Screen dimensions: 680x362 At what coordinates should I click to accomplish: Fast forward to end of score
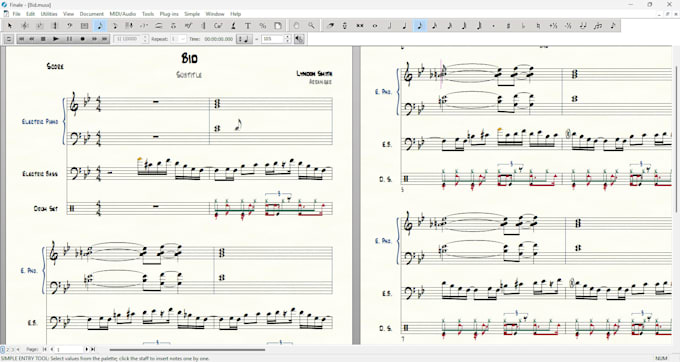point(105,39)
